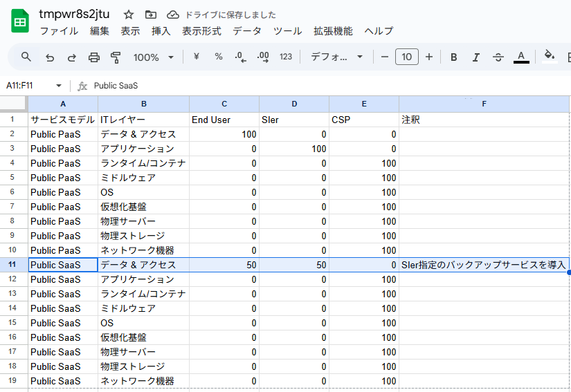Toggle bold formatting
The width and height of the screenshot is (571, 392).
click(454, 57)
